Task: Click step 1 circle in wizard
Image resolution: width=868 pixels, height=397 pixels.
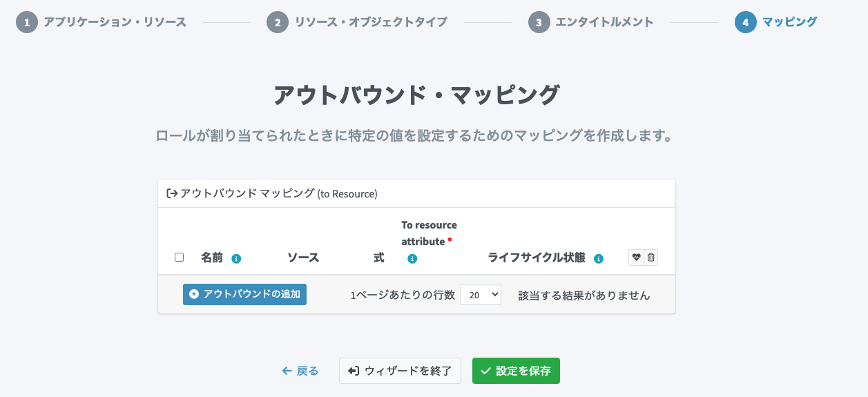Action: pos(27,22)
